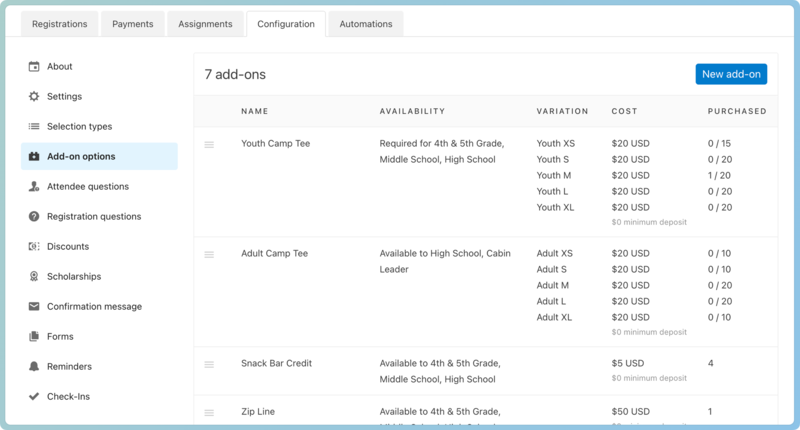This screenshot has width=800, height=430.
Task: Click the Scholarships ribbon icon
Action: [34, 277]
